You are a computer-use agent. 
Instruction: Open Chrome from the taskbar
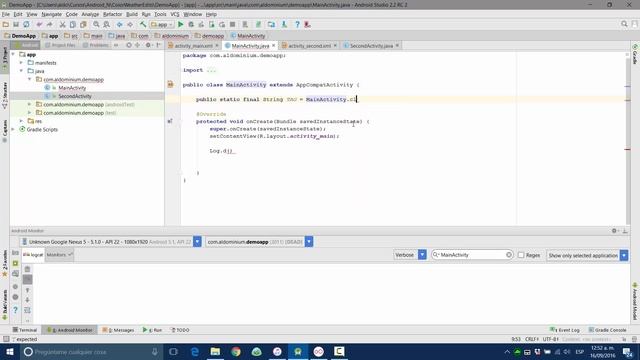tap(236, 351)
